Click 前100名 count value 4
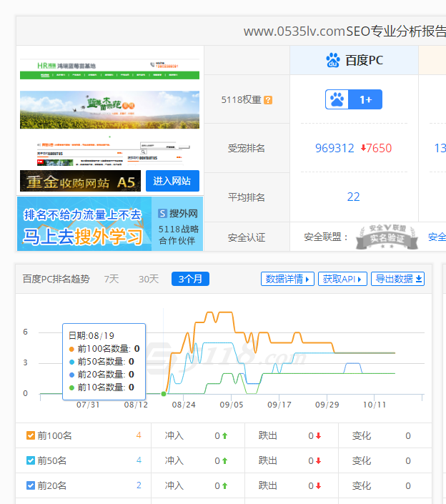Image resolution: width=446 pixels, height=504 pixels. (139, 435)
